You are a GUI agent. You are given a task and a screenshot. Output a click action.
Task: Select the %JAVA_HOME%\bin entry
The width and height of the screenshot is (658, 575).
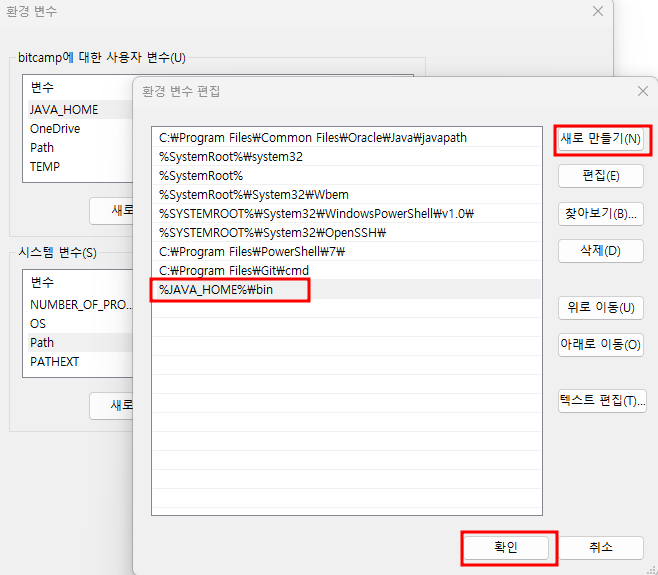click(x=347, y=290)
